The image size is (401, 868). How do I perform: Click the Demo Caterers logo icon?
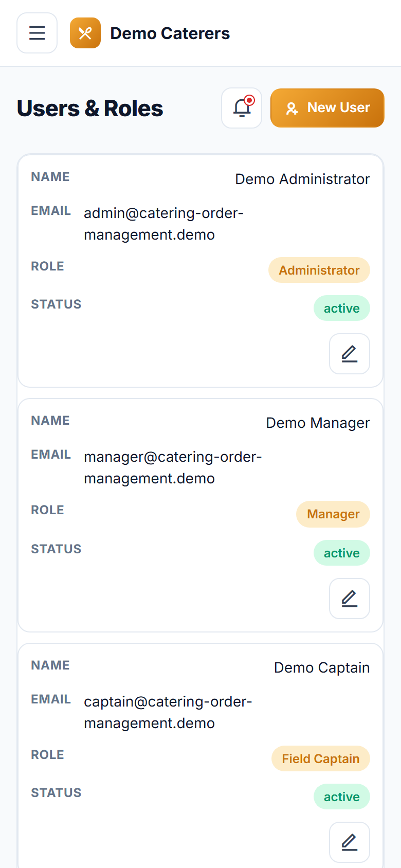click(x=85, y=33)
